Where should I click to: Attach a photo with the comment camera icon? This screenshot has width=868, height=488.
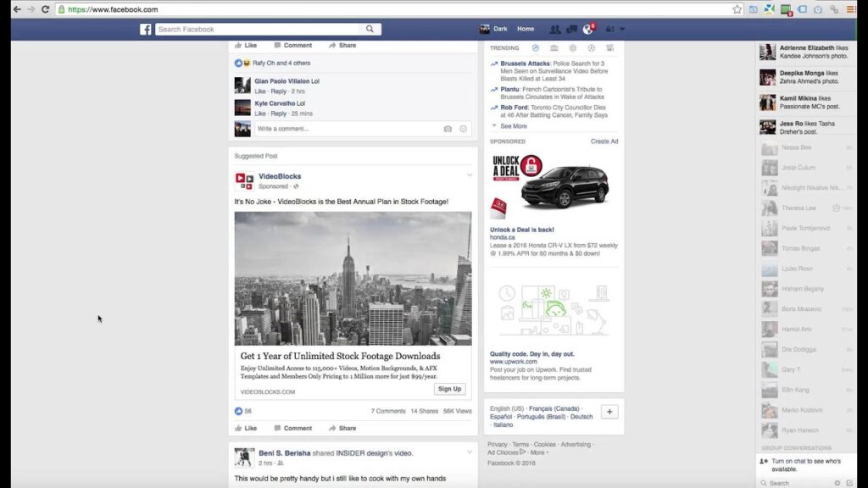pyautogui.click(x=448, y=129)
